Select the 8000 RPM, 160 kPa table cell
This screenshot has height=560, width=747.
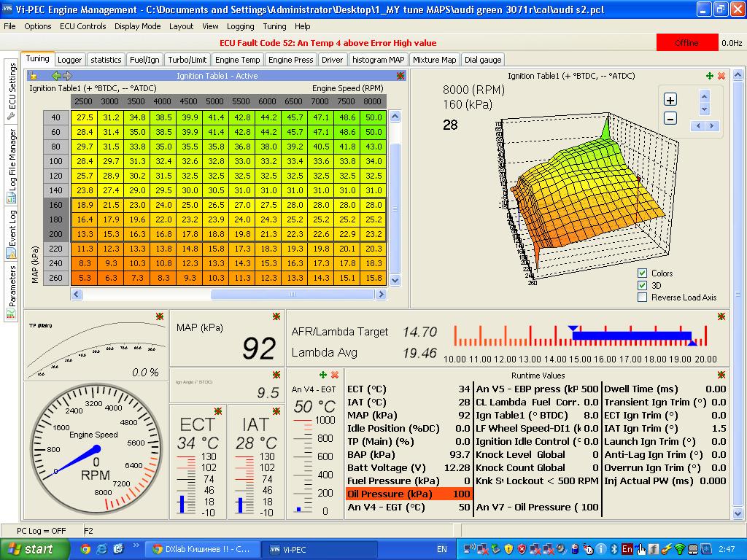373,206
